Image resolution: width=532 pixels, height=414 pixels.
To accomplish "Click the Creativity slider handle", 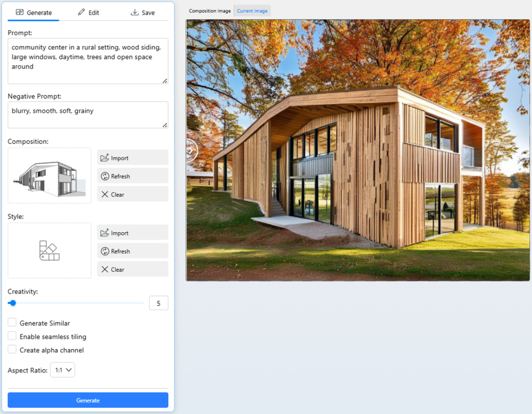I will [x=12, y=303].
